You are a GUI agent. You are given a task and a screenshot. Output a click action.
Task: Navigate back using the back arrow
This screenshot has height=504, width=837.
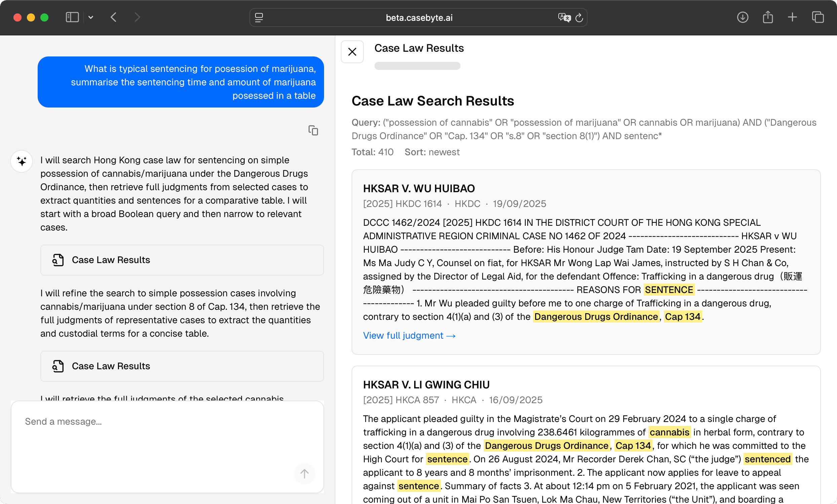[114, 17]
